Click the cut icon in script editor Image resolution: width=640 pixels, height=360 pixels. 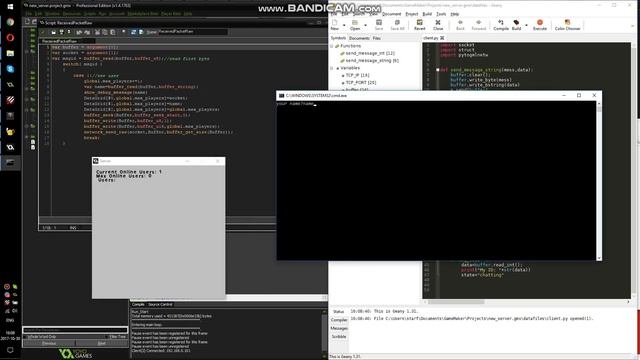tap(97, 32)
